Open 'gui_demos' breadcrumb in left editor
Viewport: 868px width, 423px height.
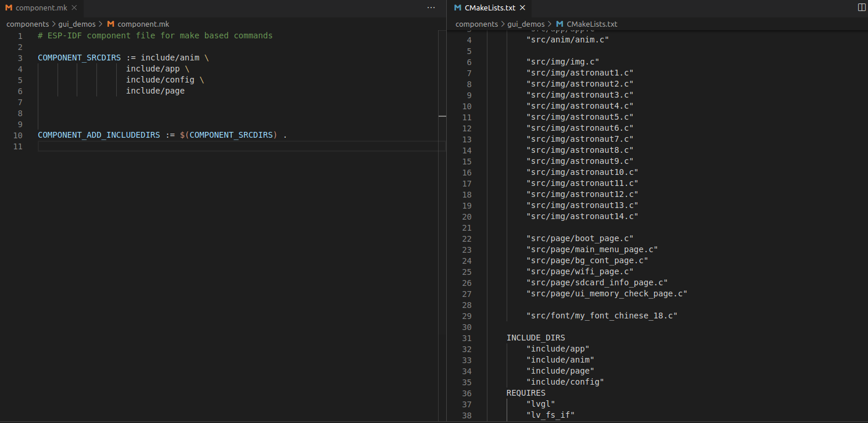(77, 24)
